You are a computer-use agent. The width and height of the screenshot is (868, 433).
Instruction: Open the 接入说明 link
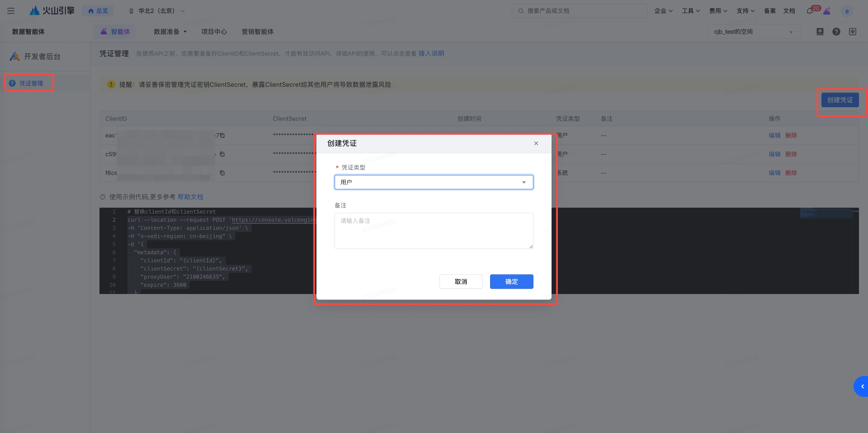(431, 54)
